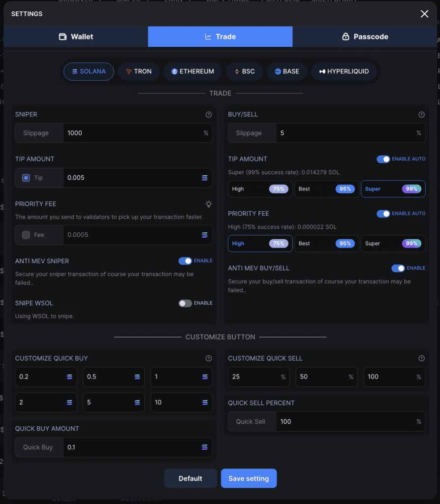This screenshot has width=440, height=504.
Task: Choose Best 95% for Tip Amount
Action: (326, 189)
